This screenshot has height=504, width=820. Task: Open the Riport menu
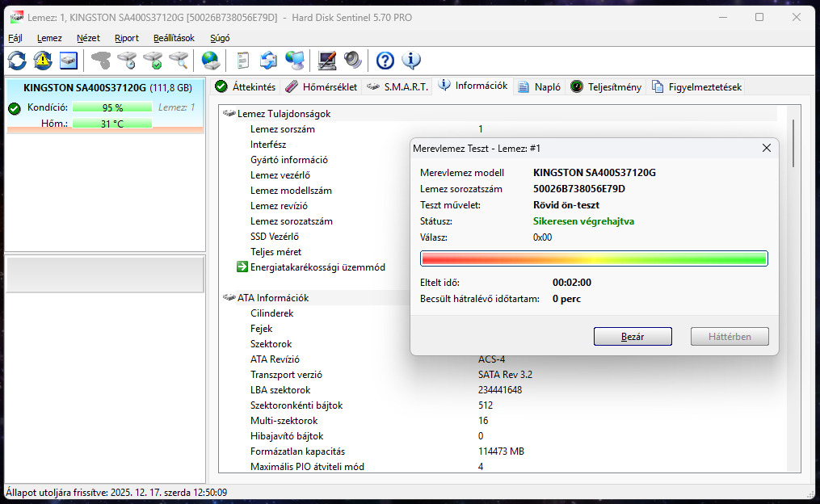[127, 38]
